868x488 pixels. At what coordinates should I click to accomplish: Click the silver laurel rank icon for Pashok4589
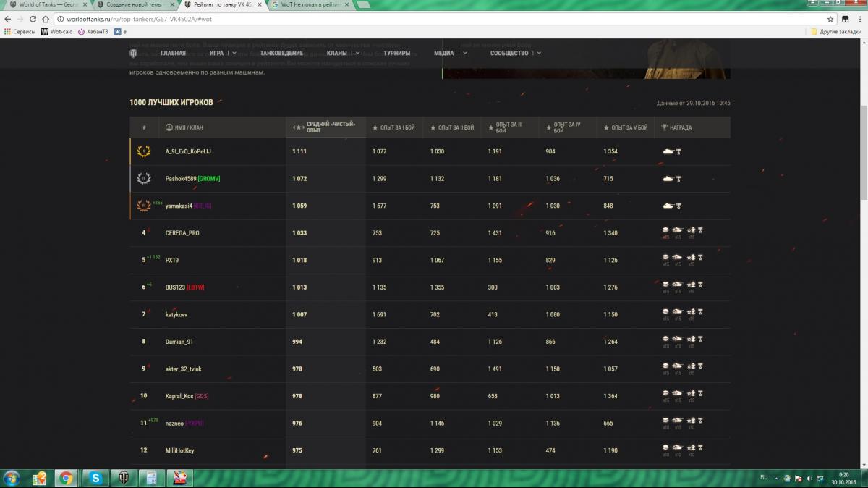[x=144, y=178]
